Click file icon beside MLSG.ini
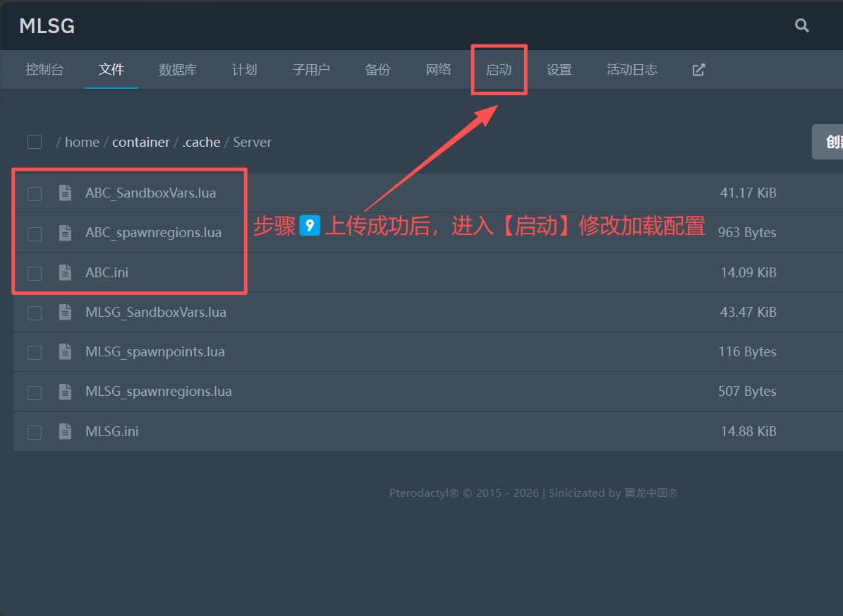 tap(65, 431)
